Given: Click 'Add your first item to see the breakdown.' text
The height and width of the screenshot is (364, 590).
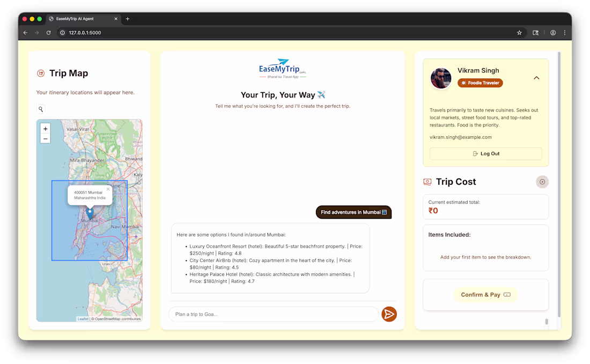Looking at the screenshot, I should click(486, 257).
